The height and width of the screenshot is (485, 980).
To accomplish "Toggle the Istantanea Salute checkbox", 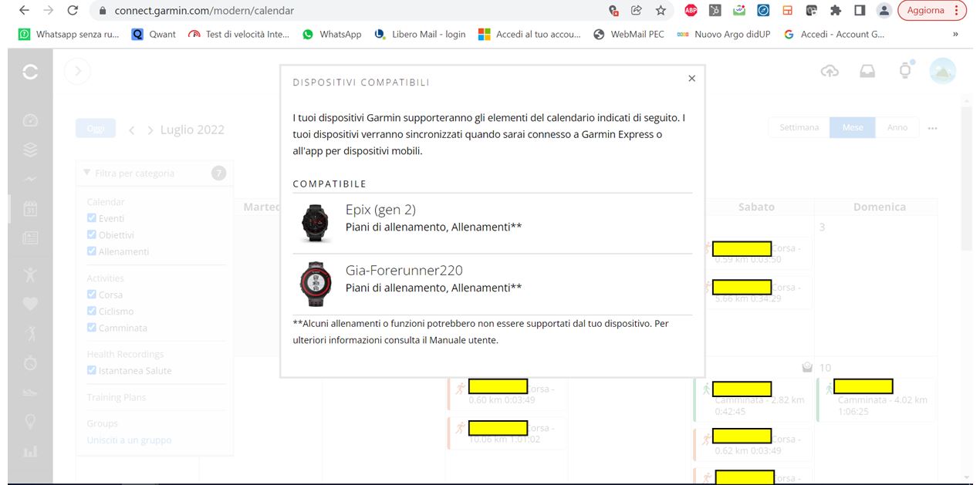I will pos(92,370).
